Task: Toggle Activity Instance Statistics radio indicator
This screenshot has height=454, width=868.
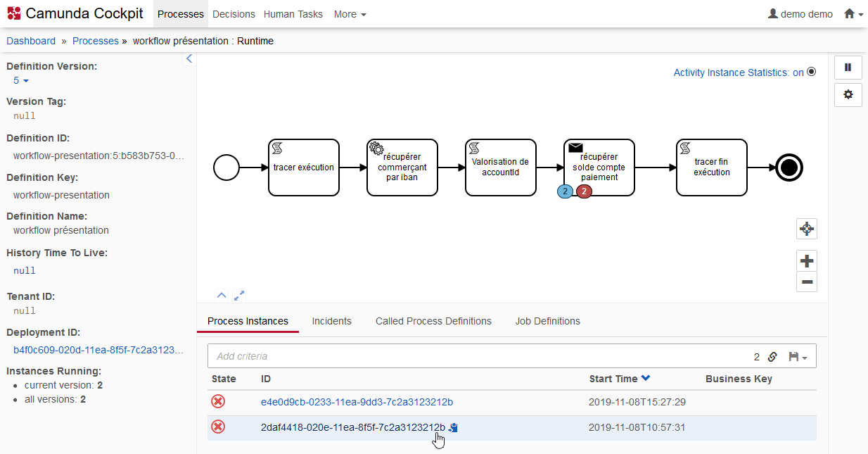Action: 811,72
